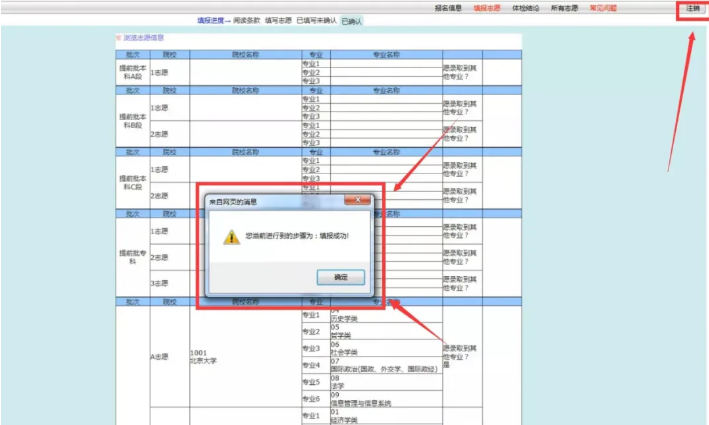The image size is (709, 425).
Task: Open the 填报志愿 menu item
Action: (x=487, y=8)
